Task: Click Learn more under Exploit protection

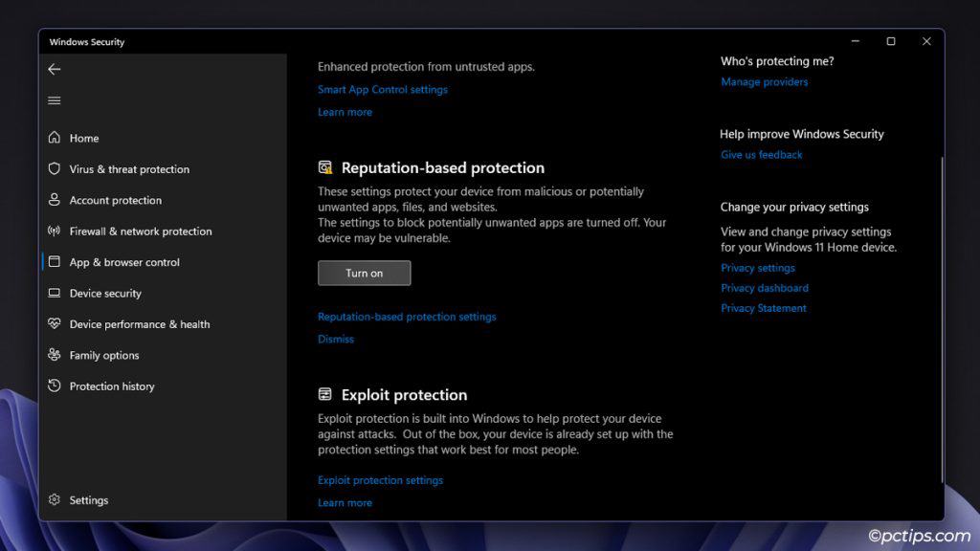Action: click(345, 503)
